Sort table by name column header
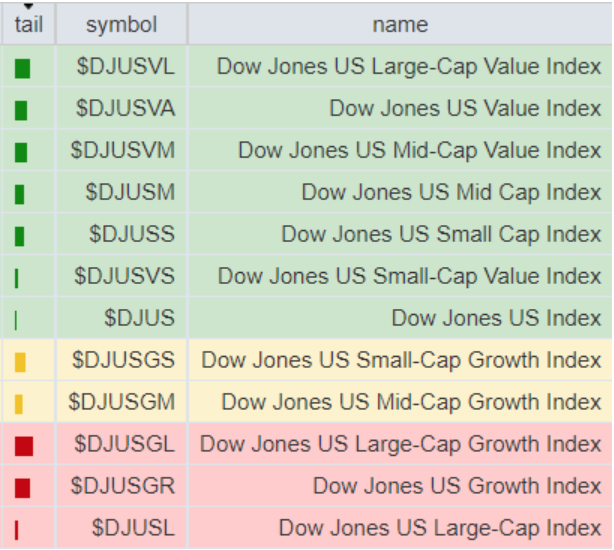The width and height of the screenshot is (614, 550). (400, 25)
